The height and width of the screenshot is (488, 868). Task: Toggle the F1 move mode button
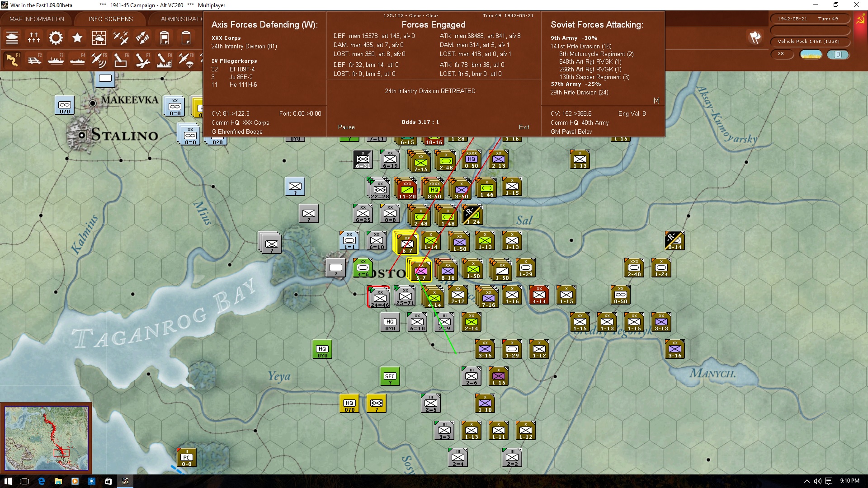click(x=12, y=60)
